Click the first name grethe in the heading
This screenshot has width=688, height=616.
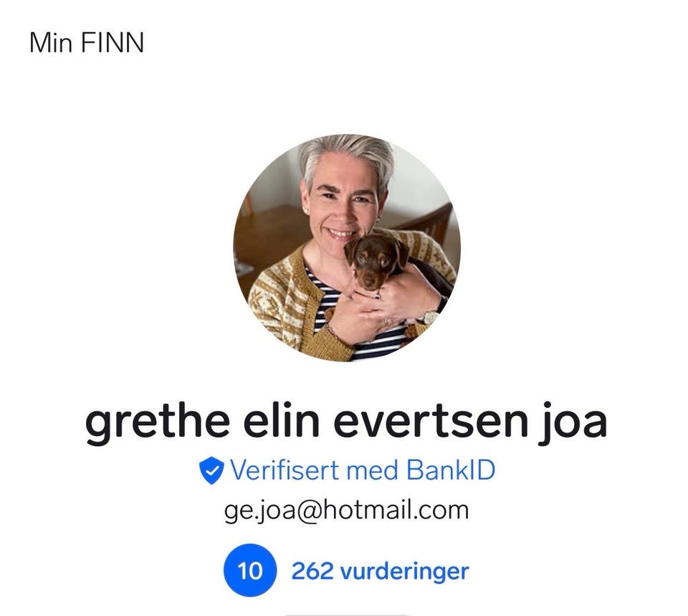[x=157, y=422]
